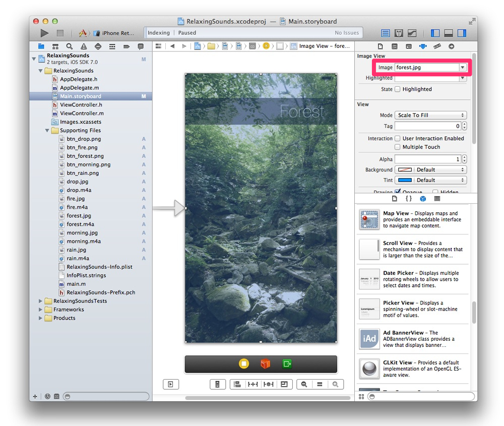Open the Image combo box dropdown arrow
504x426 pixels.
click(462, 68)
